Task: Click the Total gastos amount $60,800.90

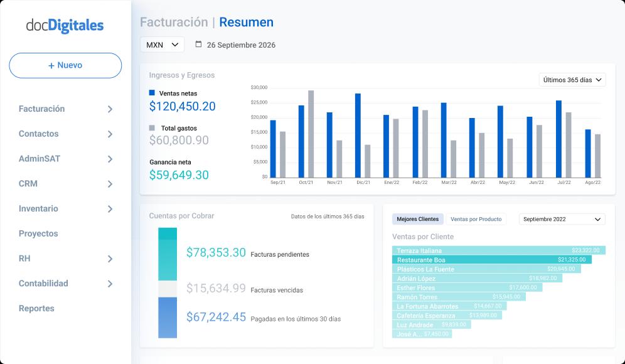Action: coord(179,141)
